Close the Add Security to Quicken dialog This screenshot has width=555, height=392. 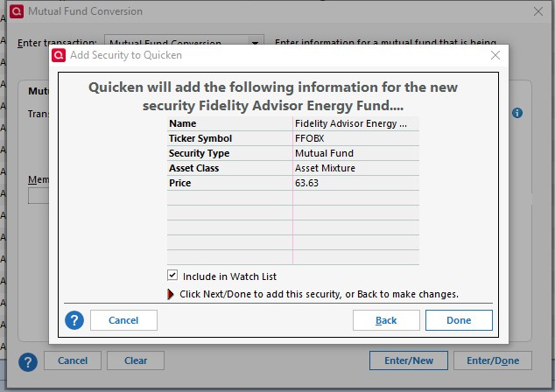click(x=495, y=55)
